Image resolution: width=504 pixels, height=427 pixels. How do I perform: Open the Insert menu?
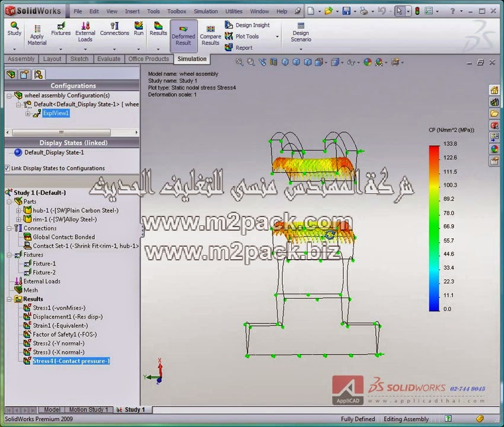click(132, 11)
